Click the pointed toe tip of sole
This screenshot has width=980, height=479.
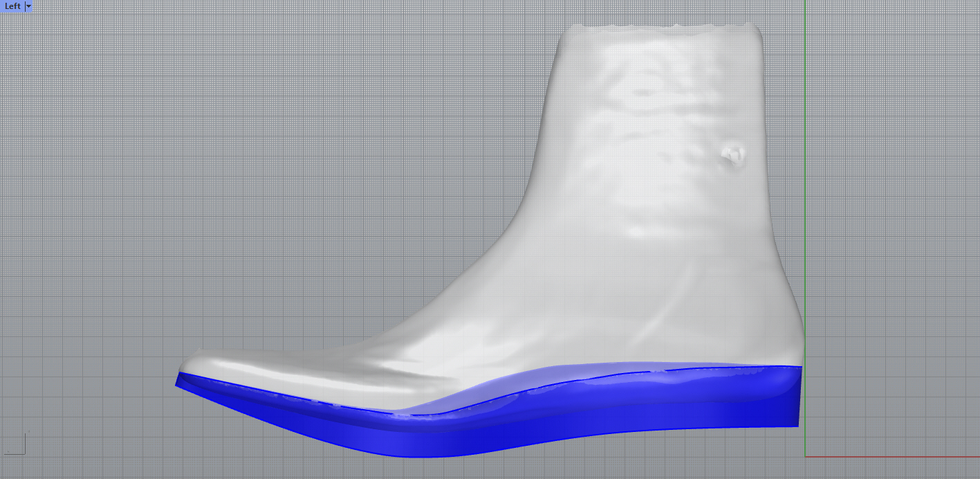point(178,380)
